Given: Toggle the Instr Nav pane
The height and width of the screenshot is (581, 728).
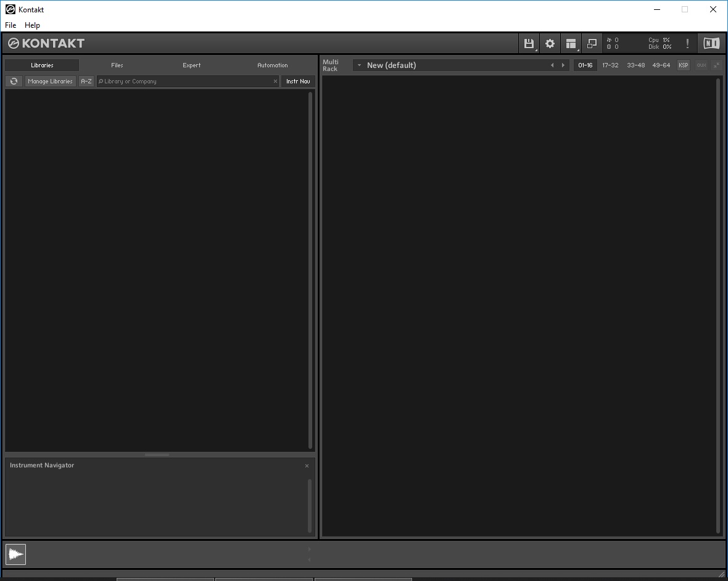Looking at the screenshot, I should point(298,82).
